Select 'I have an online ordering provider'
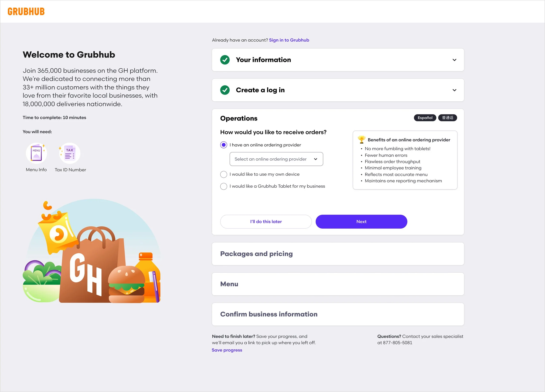 pos(223,145)
